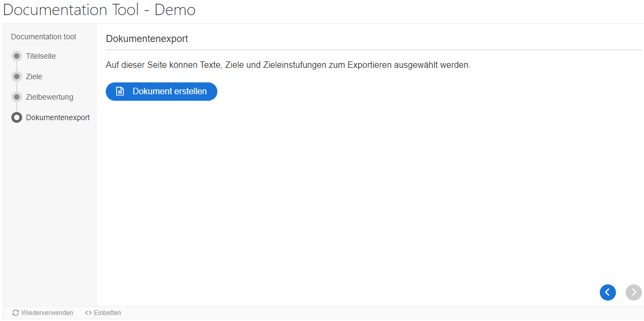Click the Documentation tool sidebar header label
This screenshot has width=644, height=321.
point(43,37)
